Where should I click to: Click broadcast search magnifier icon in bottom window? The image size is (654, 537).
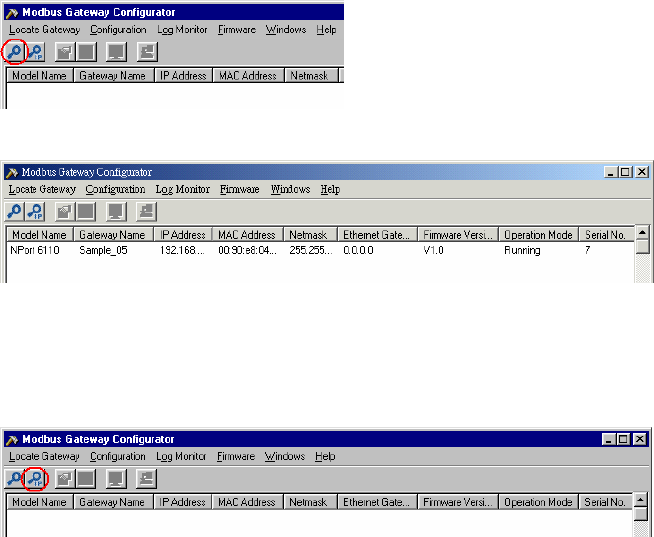[x=14, y=479]
